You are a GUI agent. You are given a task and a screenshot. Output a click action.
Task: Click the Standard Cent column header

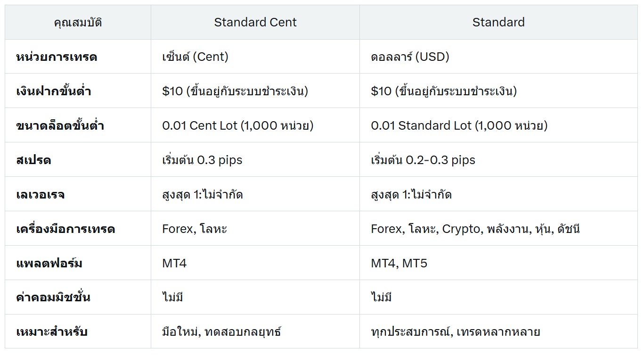click(x=255, y=22)
